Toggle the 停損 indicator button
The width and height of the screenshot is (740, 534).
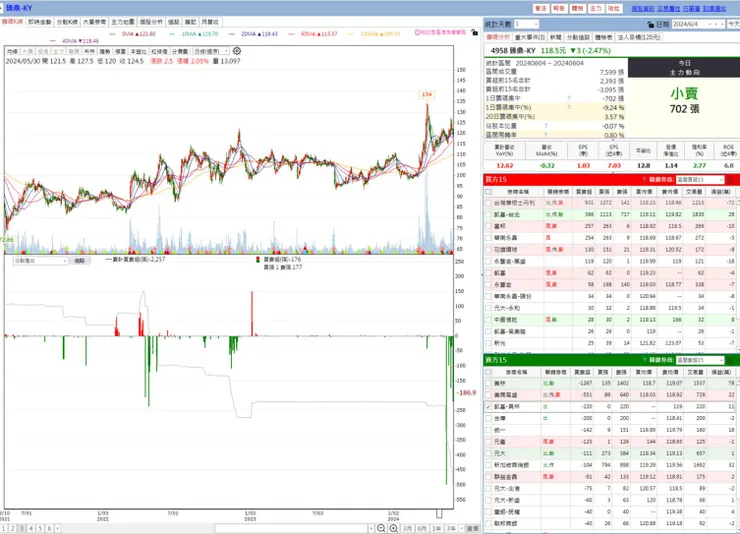point(120,51)
